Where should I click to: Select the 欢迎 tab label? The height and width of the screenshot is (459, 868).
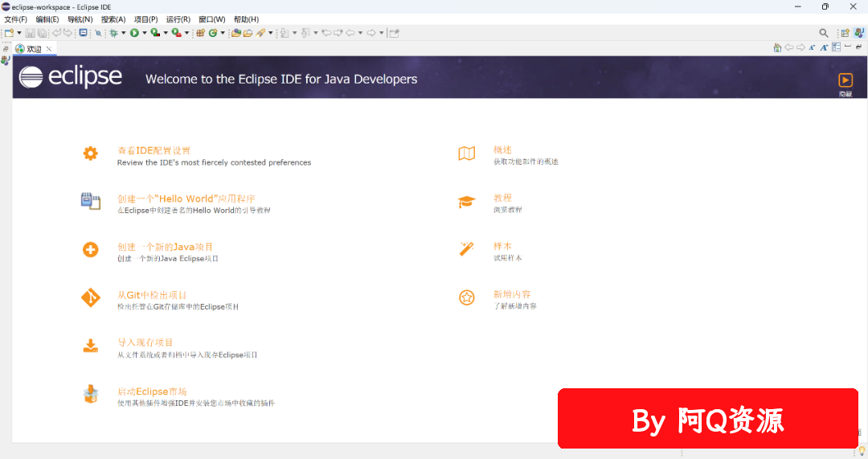[x=35, y=49]
